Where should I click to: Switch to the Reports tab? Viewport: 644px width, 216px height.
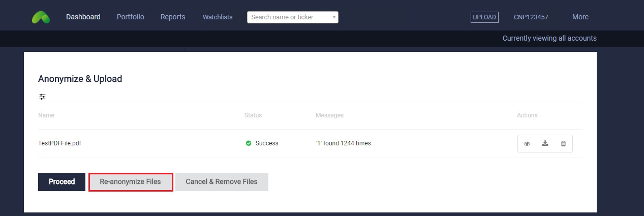[x=173, y=17]
